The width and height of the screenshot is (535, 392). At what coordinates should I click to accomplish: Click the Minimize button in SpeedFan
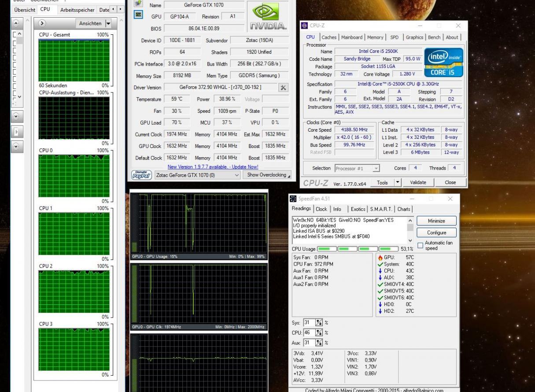(x=436, y=221)
